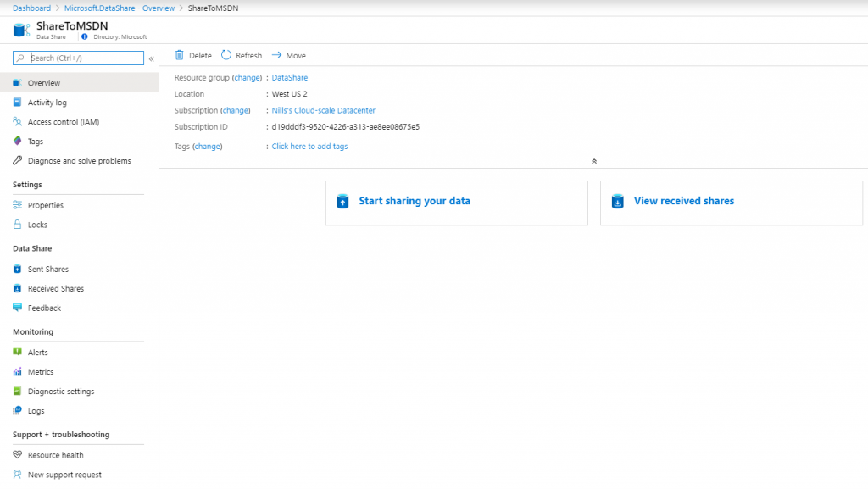This screenshot has width=868, height=489.
Task: Open Nills's Cloud-scale Datacenter subscription
Action: click(x=323, y=111)
